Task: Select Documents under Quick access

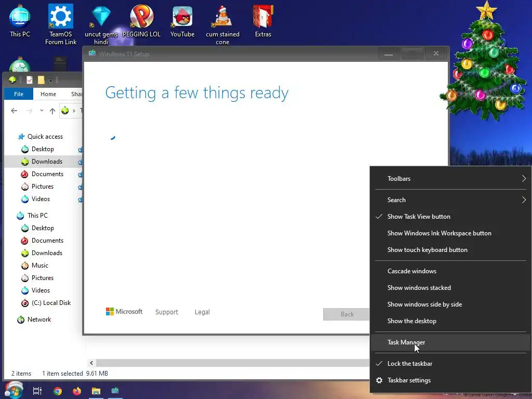Action: (43, 174)
